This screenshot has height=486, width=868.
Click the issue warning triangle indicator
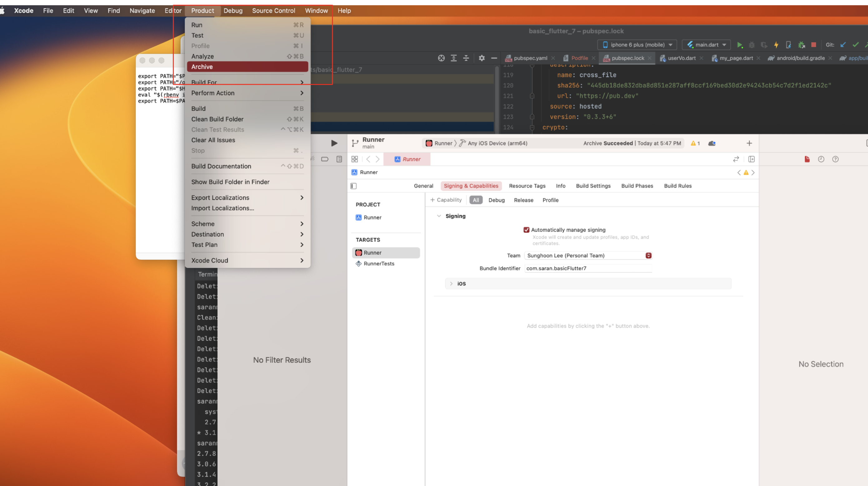tap(695, 143)
